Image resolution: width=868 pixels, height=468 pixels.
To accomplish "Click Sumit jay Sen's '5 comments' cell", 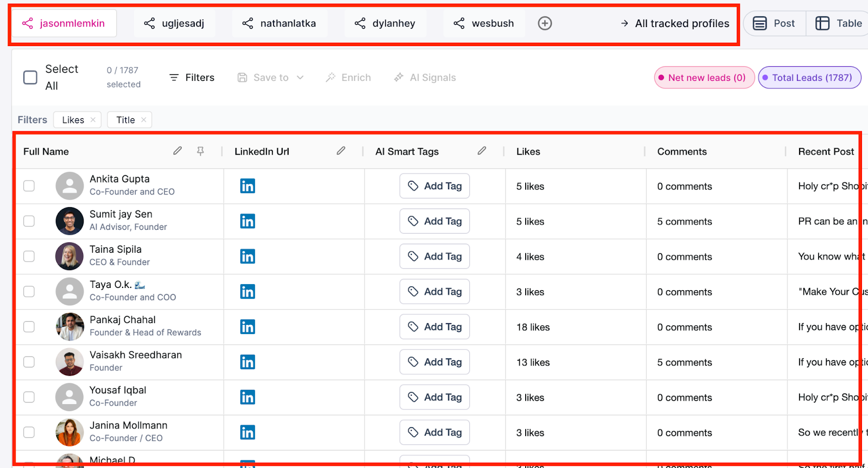I will pyautogui.click(x=685, y=221).
